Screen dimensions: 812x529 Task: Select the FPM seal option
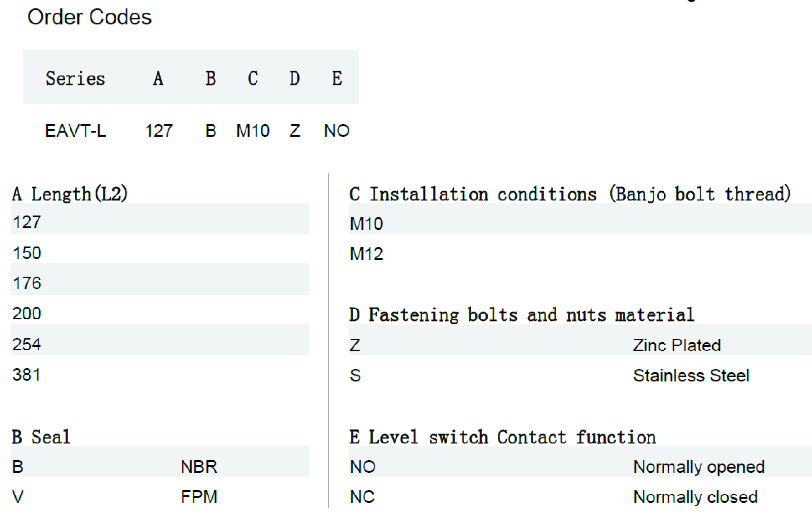[x=199, y=497]
